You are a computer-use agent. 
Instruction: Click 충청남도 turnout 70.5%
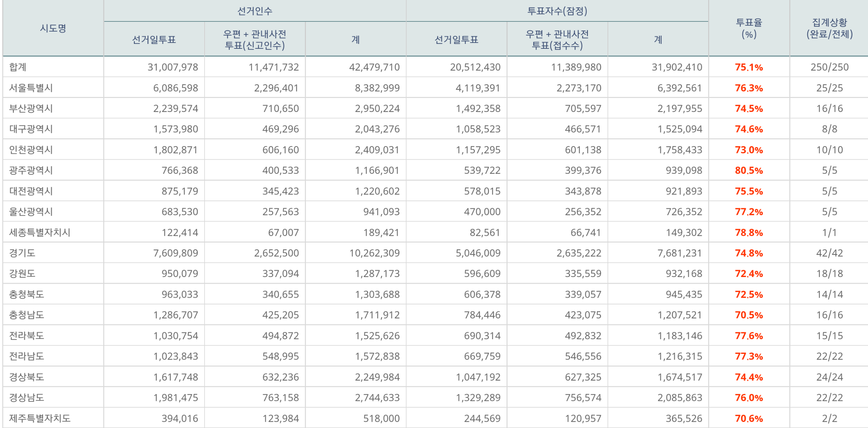(x=749, y=315)
